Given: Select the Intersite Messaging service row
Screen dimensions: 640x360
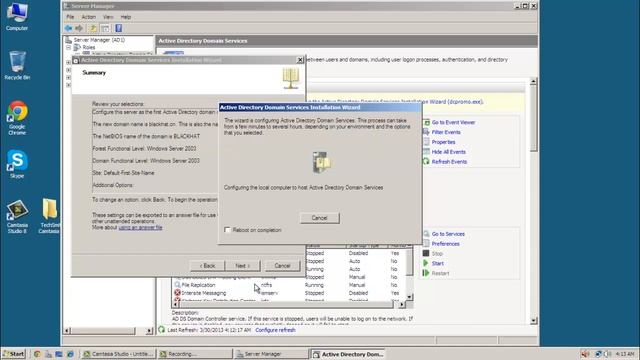Looking at the screenshot, I should pos(290,293).
